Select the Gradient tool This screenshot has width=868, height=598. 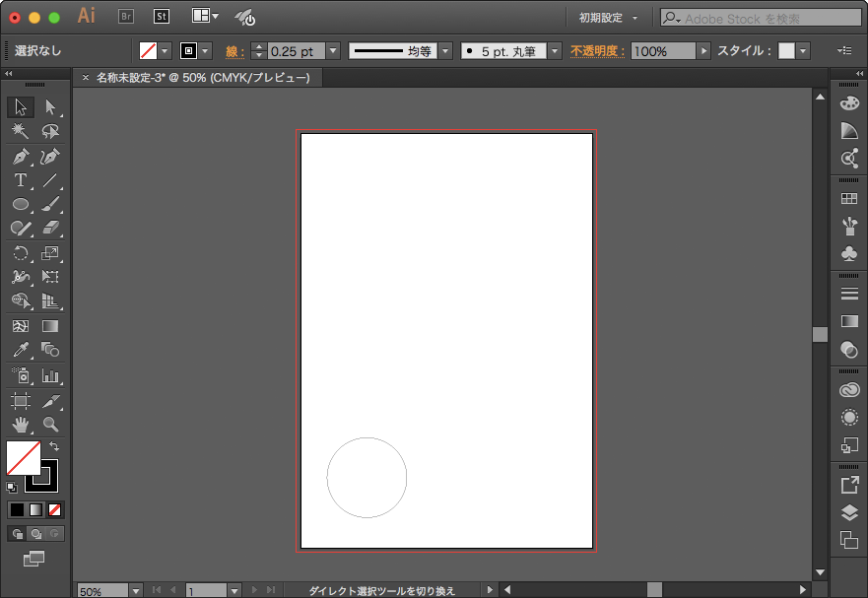[50, 326]
